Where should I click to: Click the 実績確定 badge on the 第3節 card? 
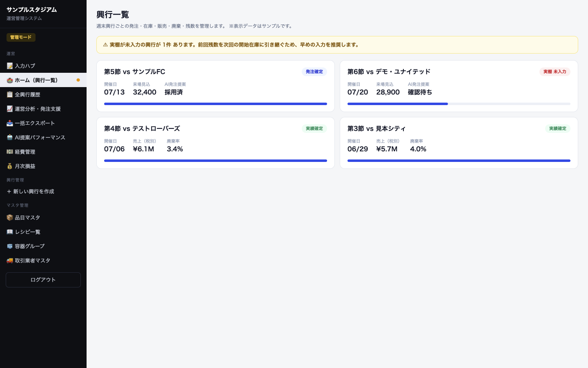coord(558,128)
